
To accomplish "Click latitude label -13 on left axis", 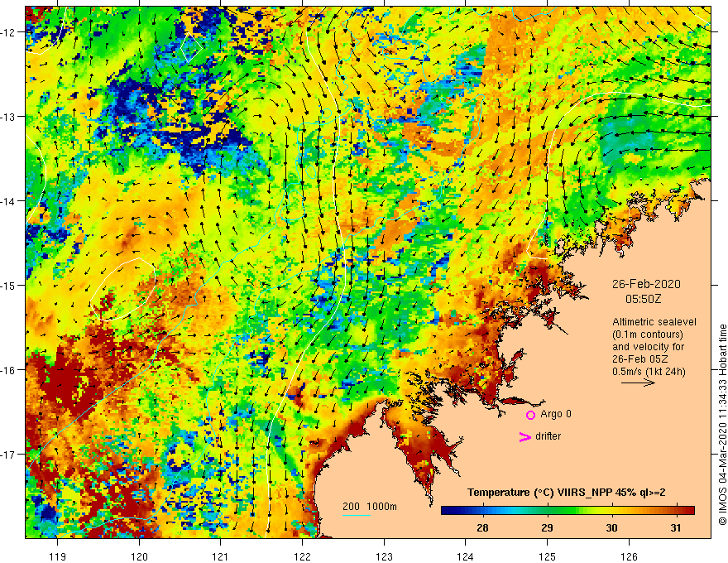I will 8,117.
